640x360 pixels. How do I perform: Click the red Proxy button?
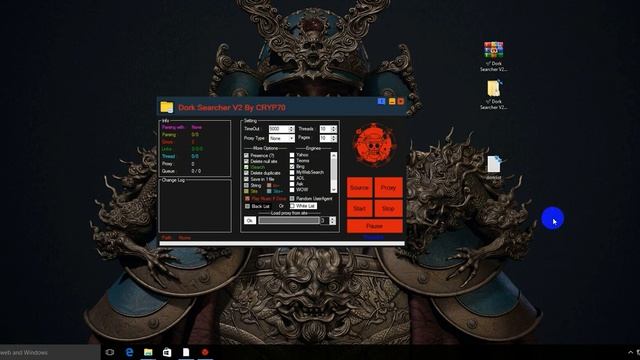pyautogui.click(x=388, y=187)
